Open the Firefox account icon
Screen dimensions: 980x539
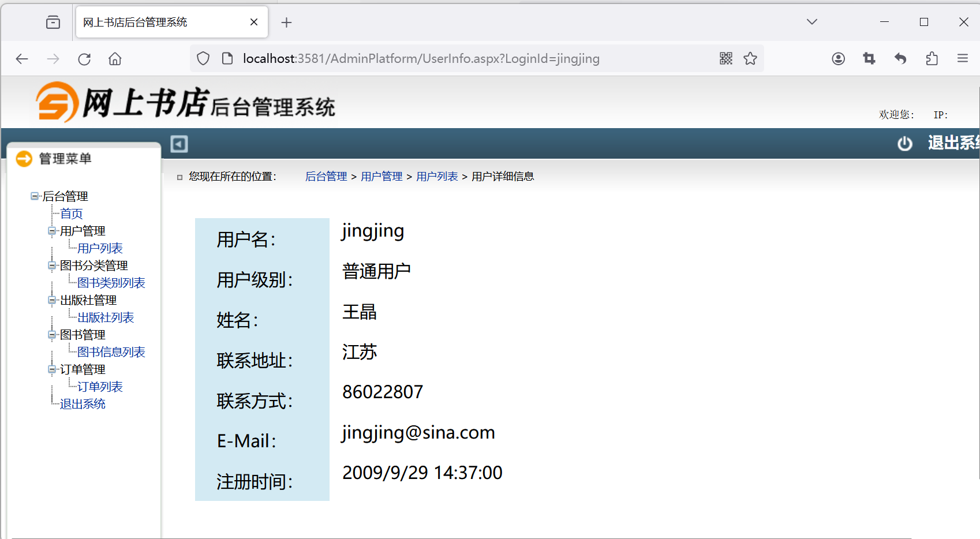838,58
